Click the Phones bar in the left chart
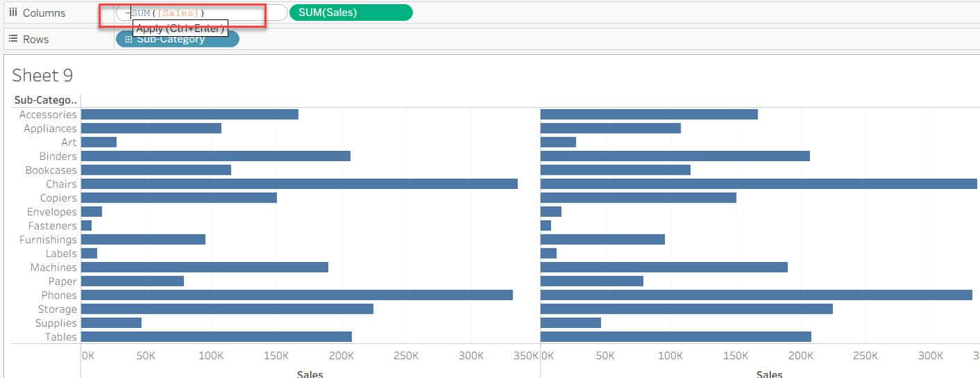 297,295
